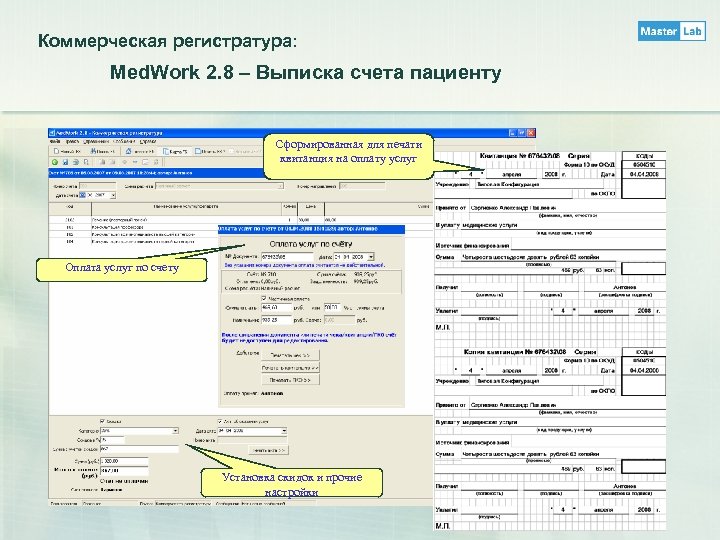Open the Справка menu
The image size is (720, 540).
click(x=148, y=141)
